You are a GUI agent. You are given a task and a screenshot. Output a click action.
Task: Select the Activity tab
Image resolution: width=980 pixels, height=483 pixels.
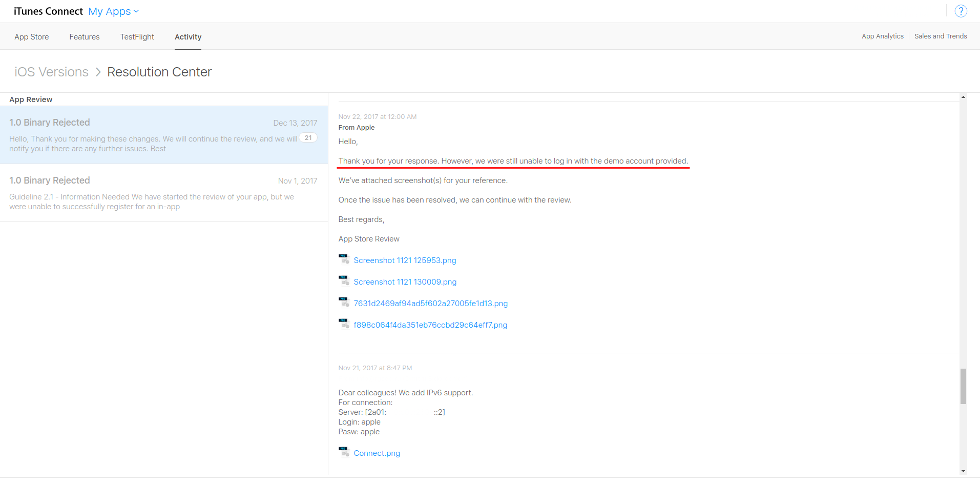point(188,37)
